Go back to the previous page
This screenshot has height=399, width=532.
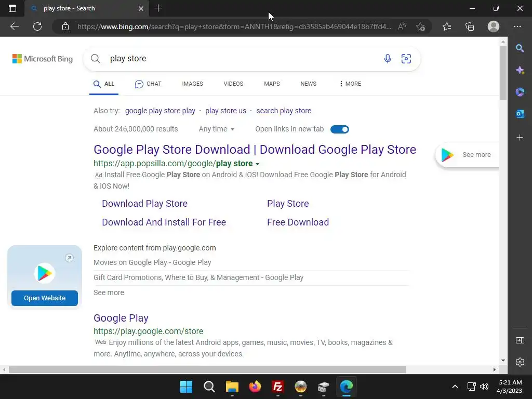[14, 26]
